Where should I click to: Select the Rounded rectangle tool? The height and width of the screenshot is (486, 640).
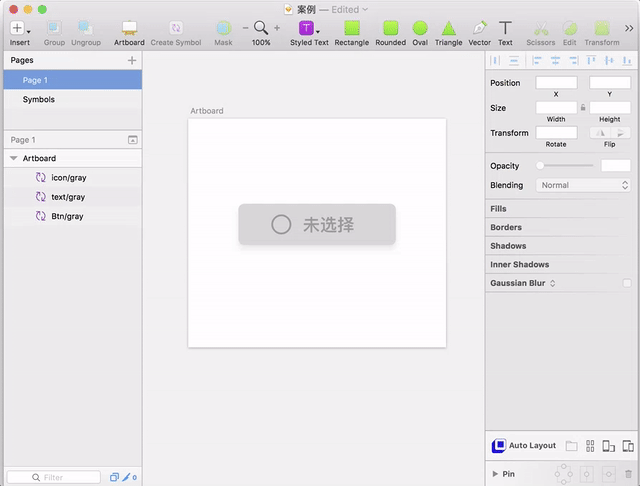coord(391,28)
